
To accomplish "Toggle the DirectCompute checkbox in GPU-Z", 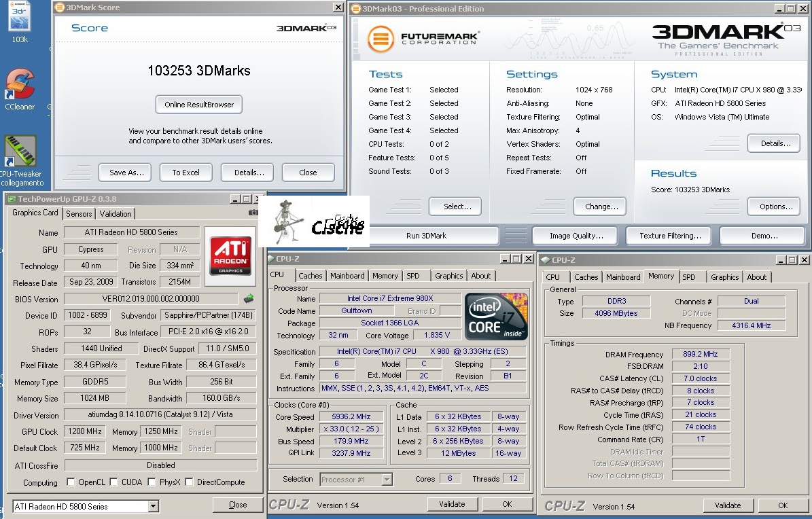I will 189,482.
